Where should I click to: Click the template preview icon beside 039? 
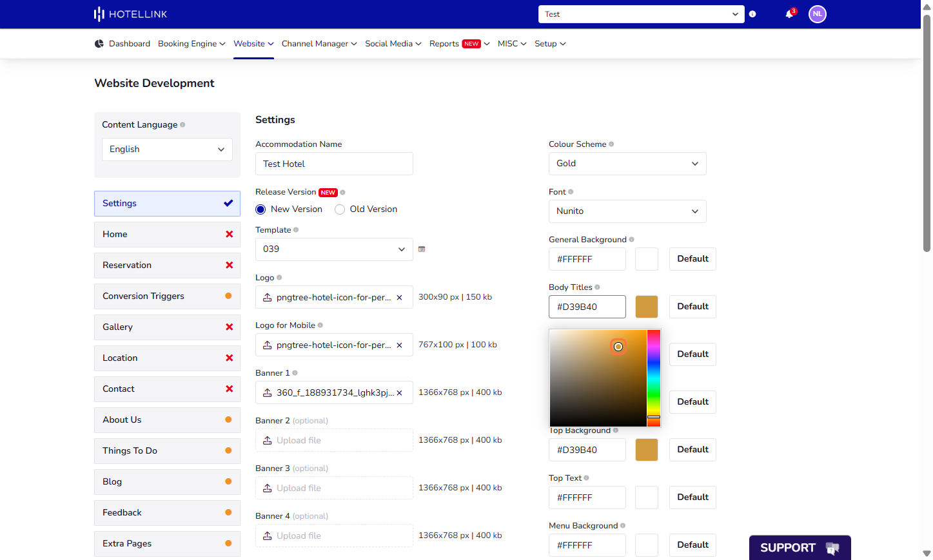tap(422, 249)
